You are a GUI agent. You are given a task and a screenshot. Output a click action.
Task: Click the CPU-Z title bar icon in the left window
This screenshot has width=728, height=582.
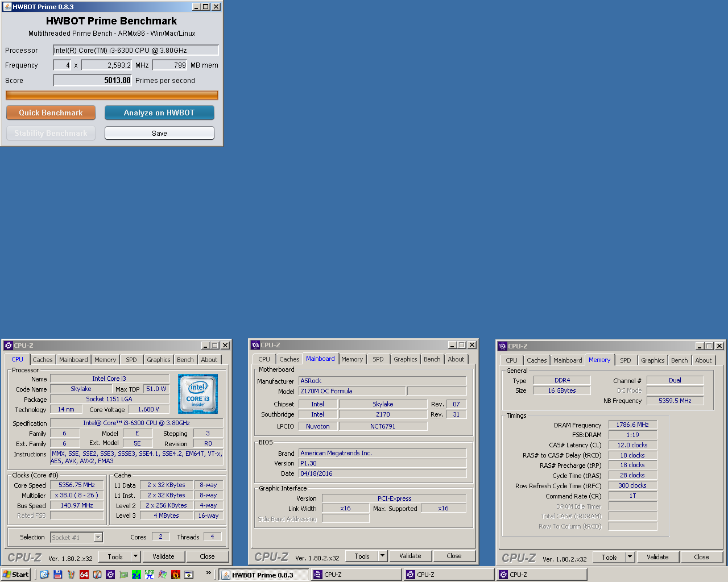point(9,345)
